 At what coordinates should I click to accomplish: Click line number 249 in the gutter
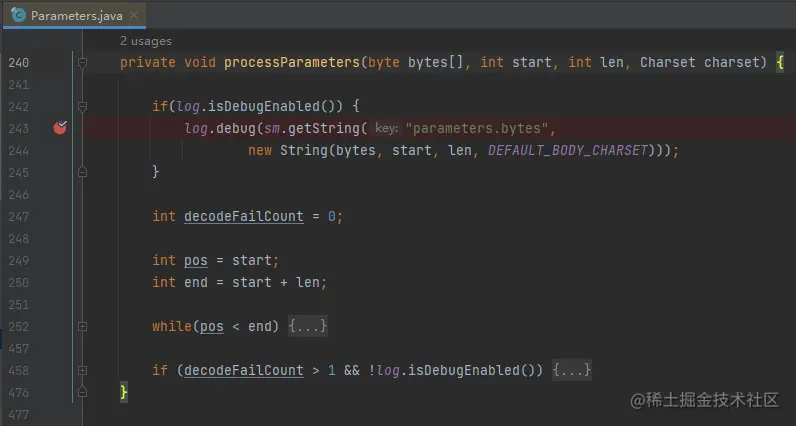tap(18, 260)
